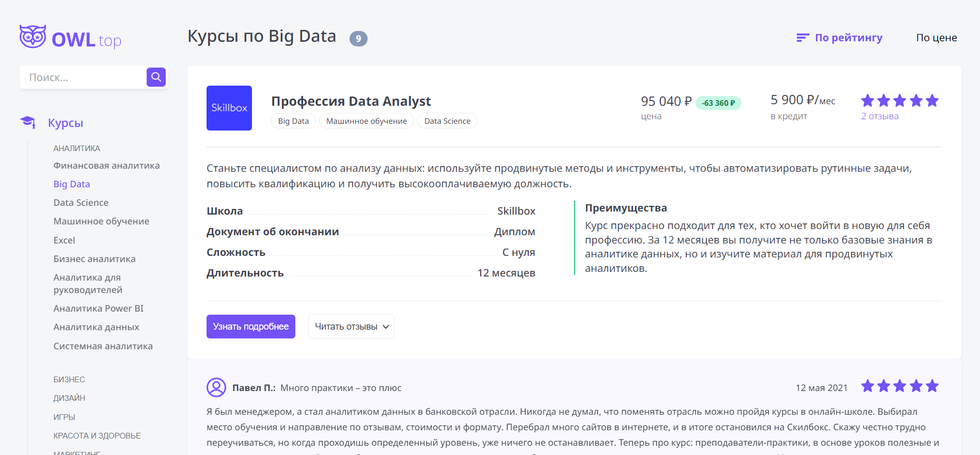Image resolution: width=980 pixels, height=455 pixels.
Task: Open Big Data in the sidebar
Action: pos(72,184)
